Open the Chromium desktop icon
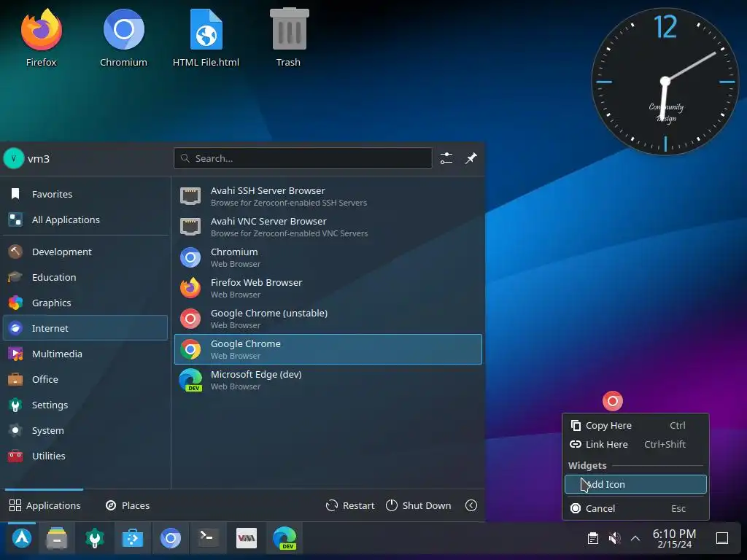 [123, 38]
